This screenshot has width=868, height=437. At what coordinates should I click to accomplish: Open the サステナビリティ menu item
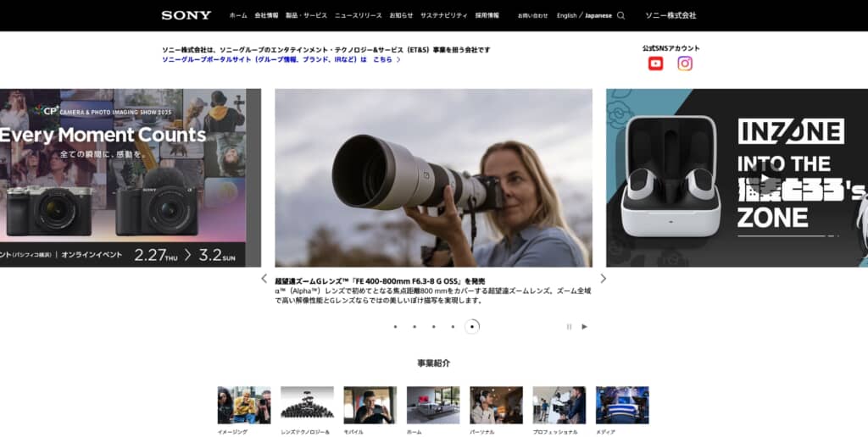click(443, 15)
